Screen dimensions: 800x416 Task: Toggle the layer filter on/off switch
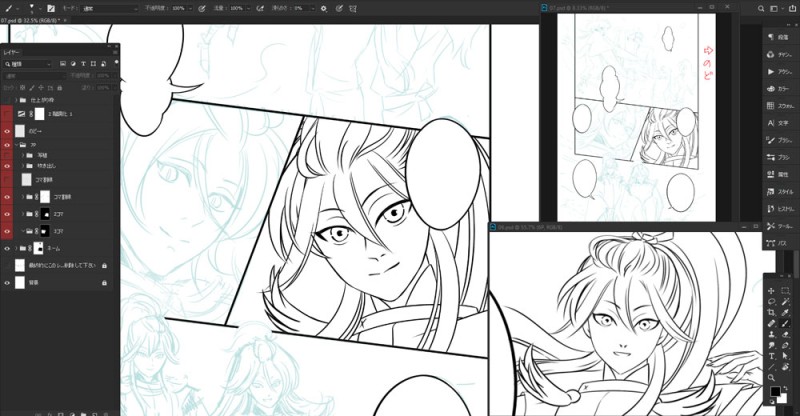click(x=116, y=62)
